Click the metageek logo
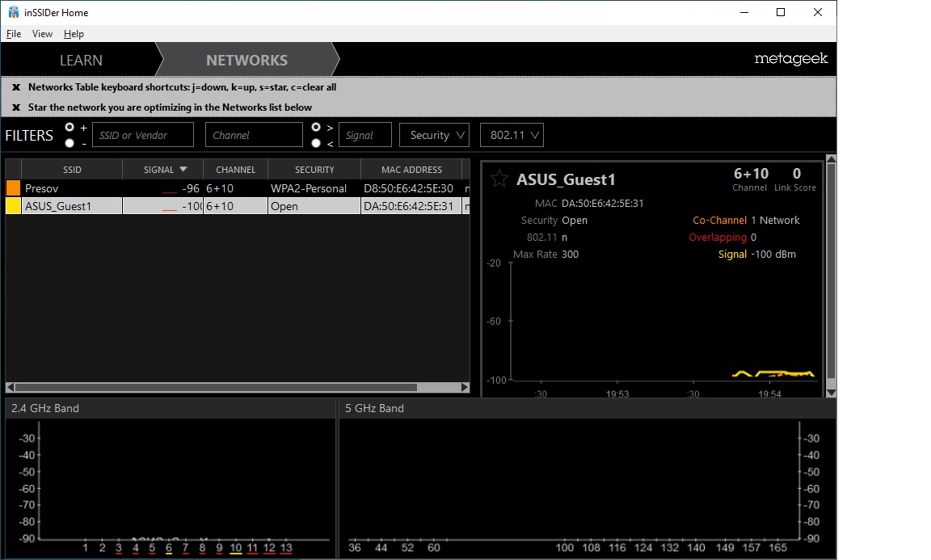This screenshot has height=560, width=931. [790, 59]
